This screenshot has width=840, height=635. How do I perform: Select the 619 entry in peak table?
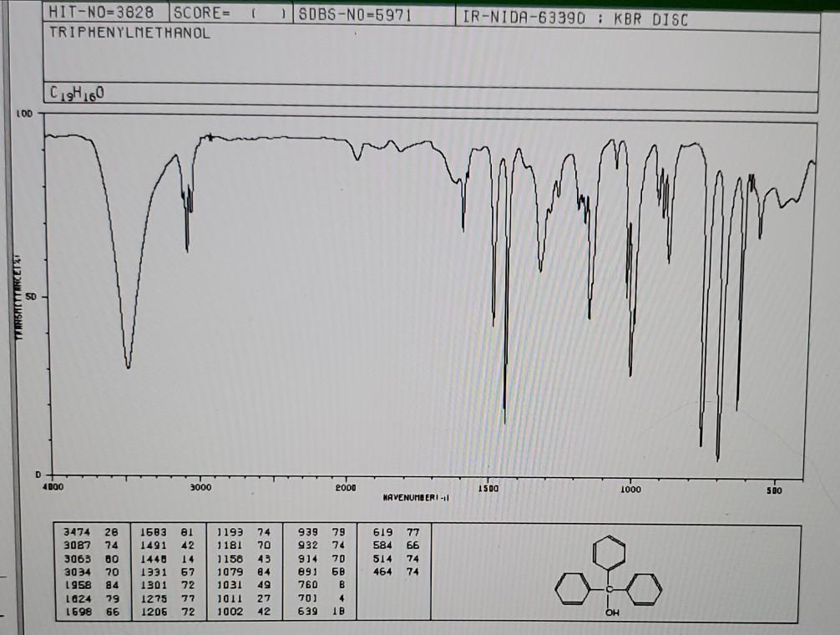click(396, 532)
